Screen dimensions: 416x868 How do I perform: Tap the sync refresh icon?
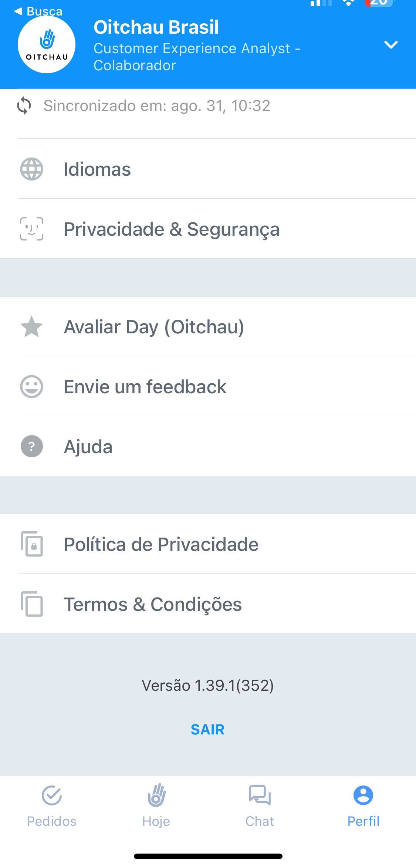(24, 106)
